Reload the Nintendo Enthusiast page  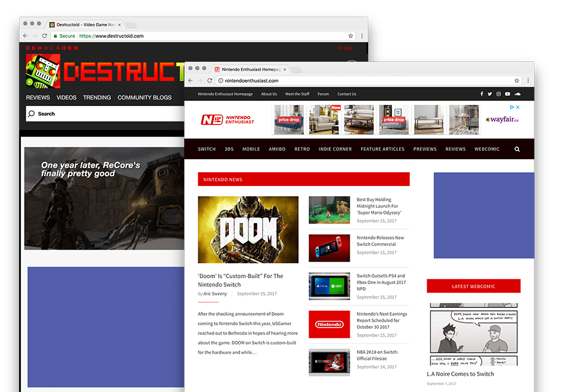coord(210,80)
